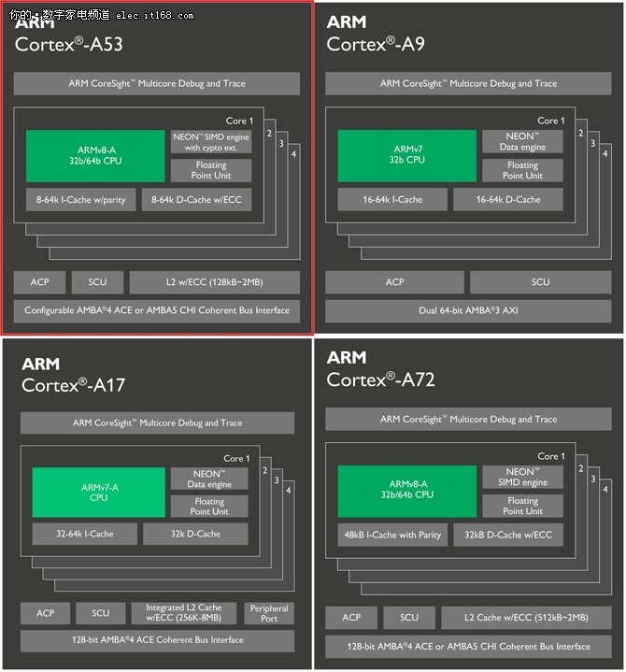Click the 'Core 1' label in Cortex-A9
Image resolution: width=626 pixels, height=672 pixels.
551,121
